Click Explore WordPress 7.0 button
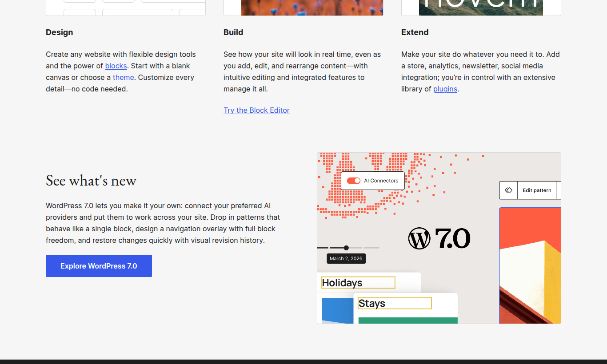This screenshot has width=607, height=364. (x=99, y=266)
